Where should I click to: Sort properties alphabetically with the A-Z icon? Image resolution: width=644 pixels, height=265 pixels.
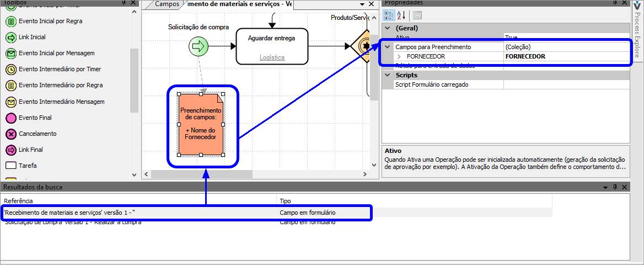click(401, 15)
